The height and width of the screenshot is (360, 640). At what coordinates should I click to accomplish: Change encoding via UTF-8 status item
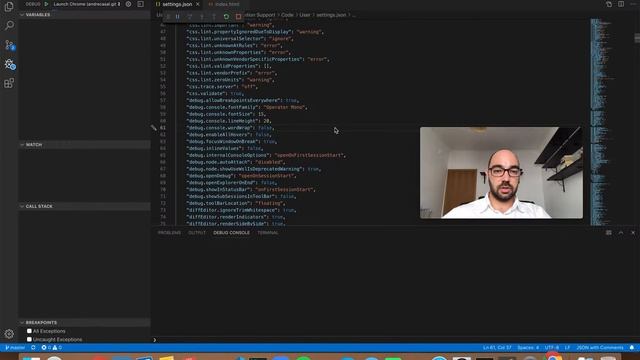click(551, 348)
